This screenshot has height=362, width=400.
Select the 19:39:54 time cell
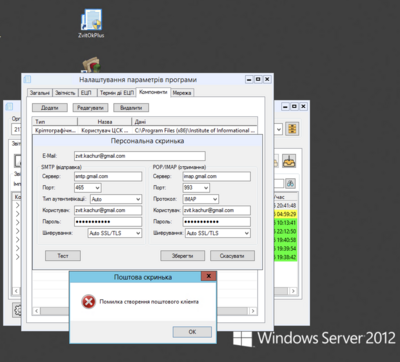tap(285, 249)
